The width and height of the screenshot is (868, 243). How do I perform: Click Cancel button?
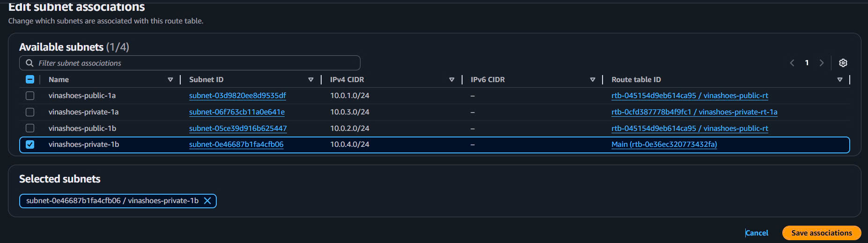(757, 233)
